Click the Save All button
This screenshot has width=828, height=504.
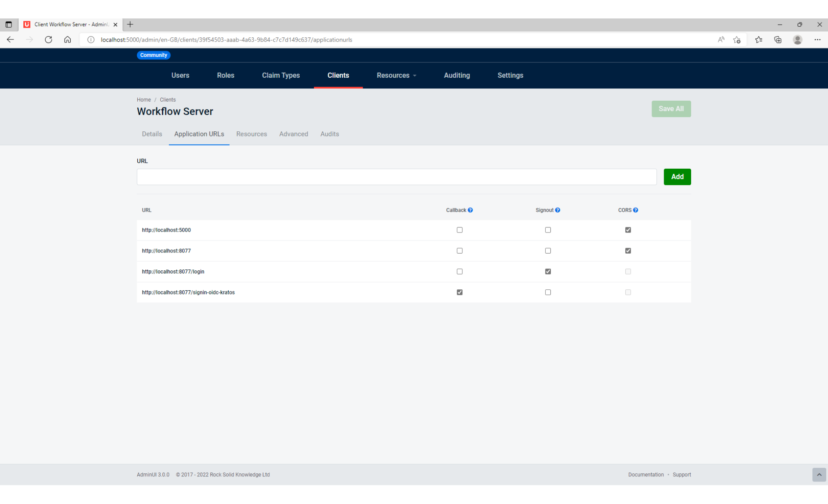(x=671, y=109)
